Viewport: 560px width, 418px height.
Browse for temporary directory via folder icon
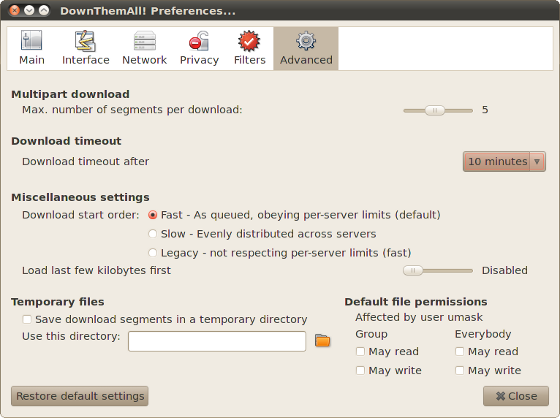tap(322, 340)
